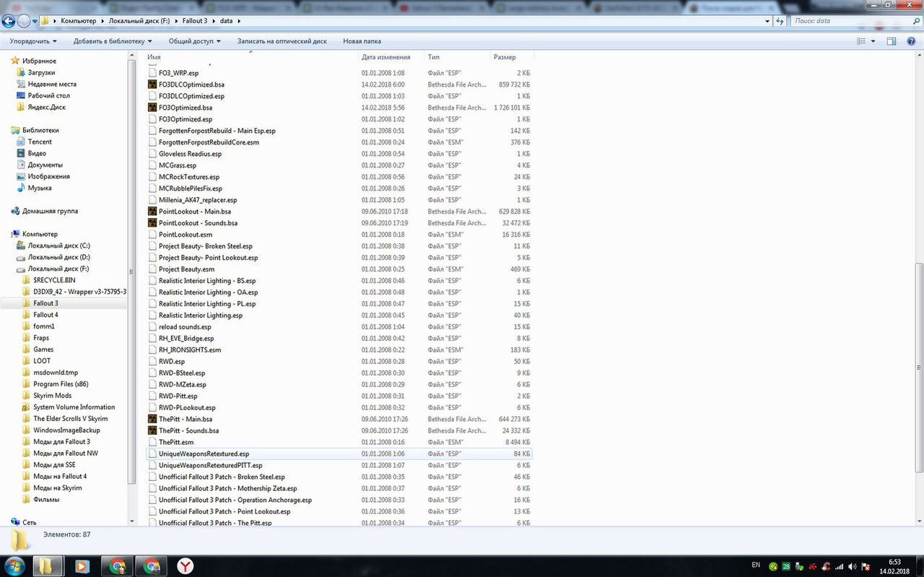The width and height of the screenshot is (924, 577).
Task: Sort by the Дата изменения column header
Action: pyautogui.click(x=391, y=57)
